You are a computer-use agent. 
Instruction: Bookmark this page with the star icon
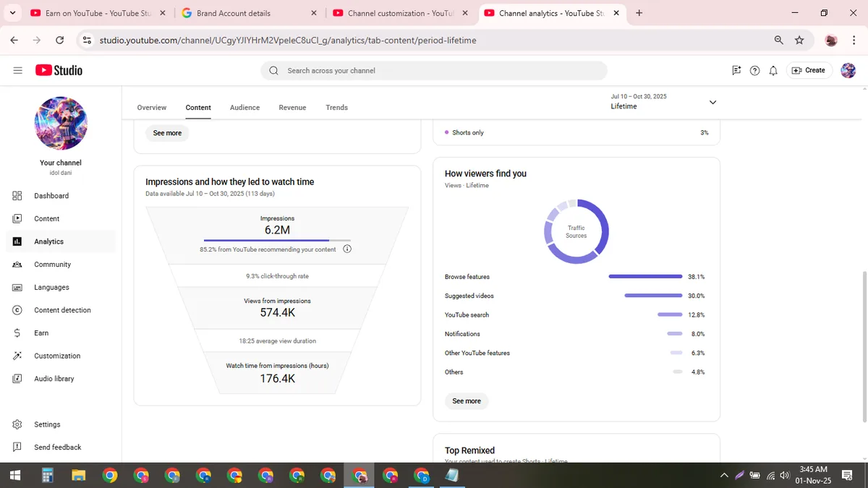point(799,40)
